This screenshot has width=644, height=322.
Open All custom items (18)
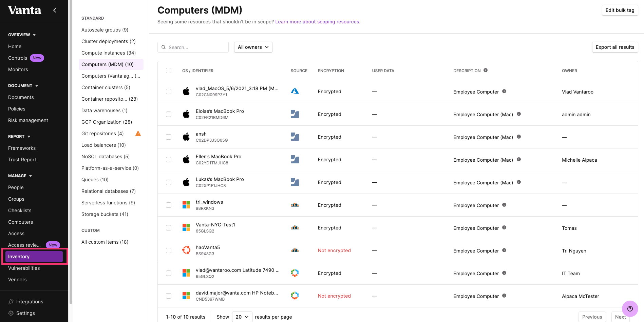click(x=105, y=242)
